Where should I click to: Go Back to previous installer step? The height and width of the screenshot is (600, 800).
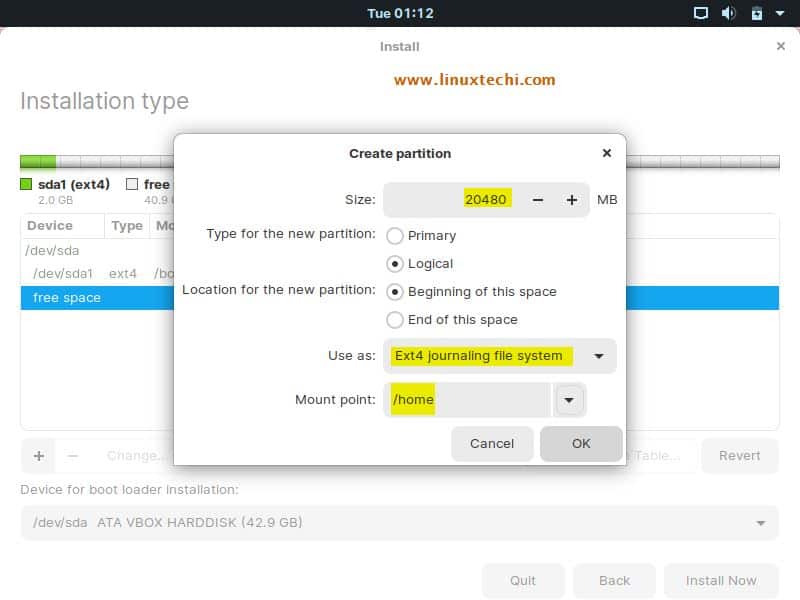(614, 581)
